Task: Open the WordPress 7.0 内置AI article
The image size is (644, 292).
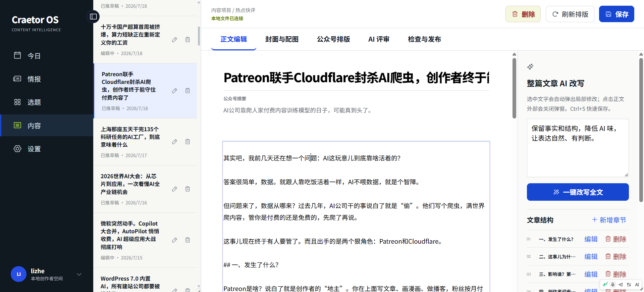Action: 130,283
